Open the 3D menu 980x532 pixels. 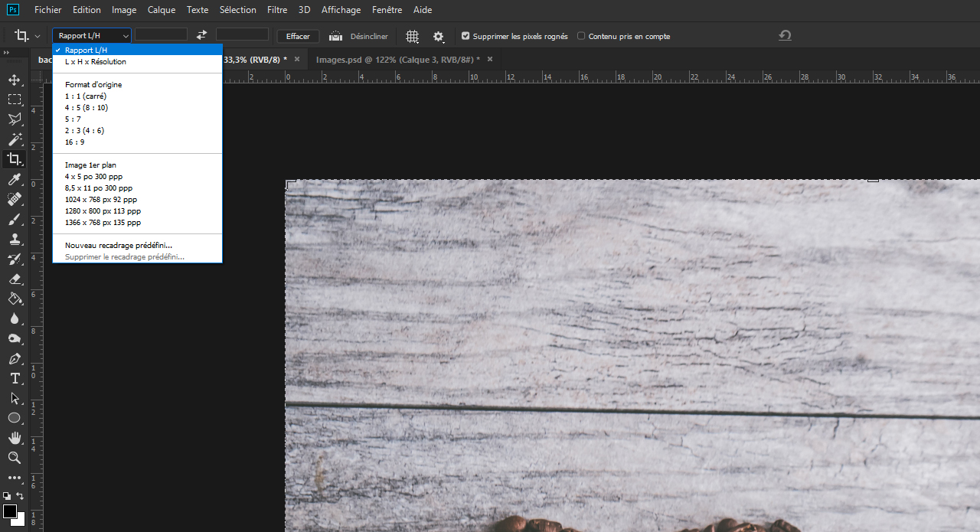point(305,10)
